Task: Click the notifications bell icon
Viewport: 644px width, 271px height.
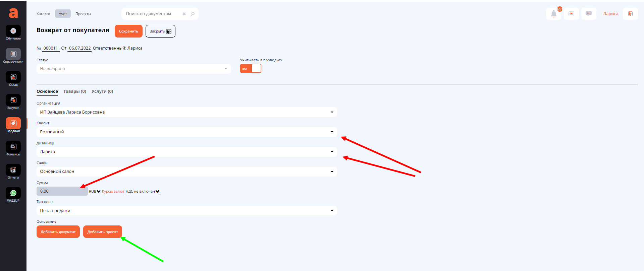Action: [x=553, y=14]
